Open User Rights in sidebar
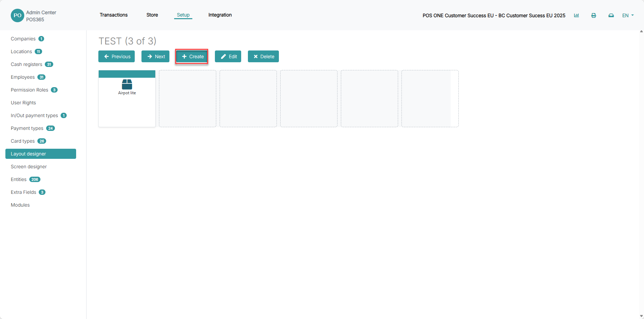Viewport: 644px width, 319px height. (x=23, y=103)
